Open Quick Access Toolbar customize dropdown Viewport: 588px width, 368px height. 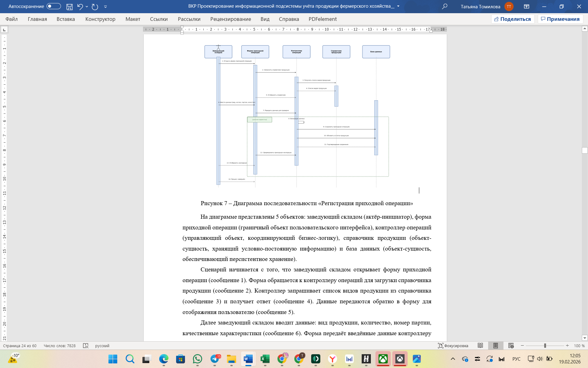pos(105,6)
